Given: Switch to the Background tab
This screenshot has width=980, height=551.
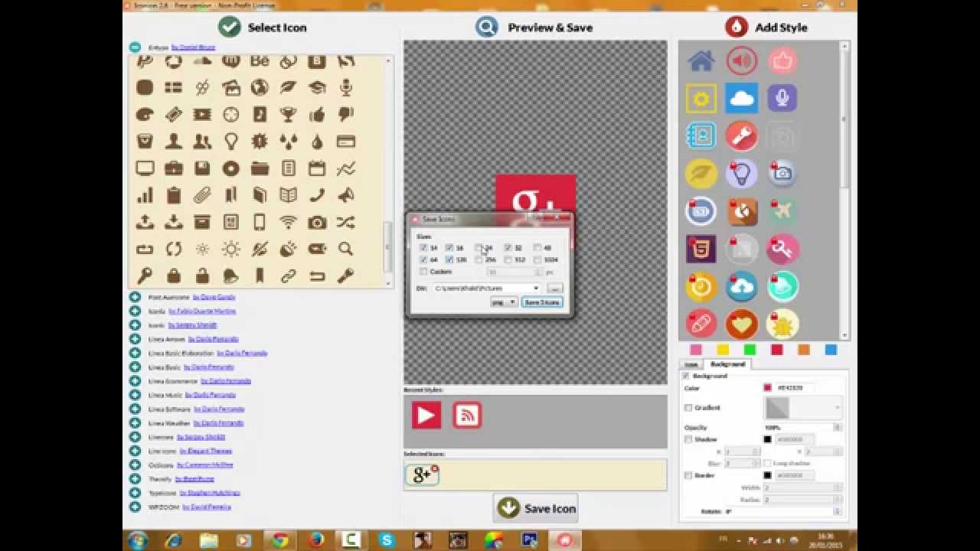Looking at the screenshot, I should click(727, 364).
